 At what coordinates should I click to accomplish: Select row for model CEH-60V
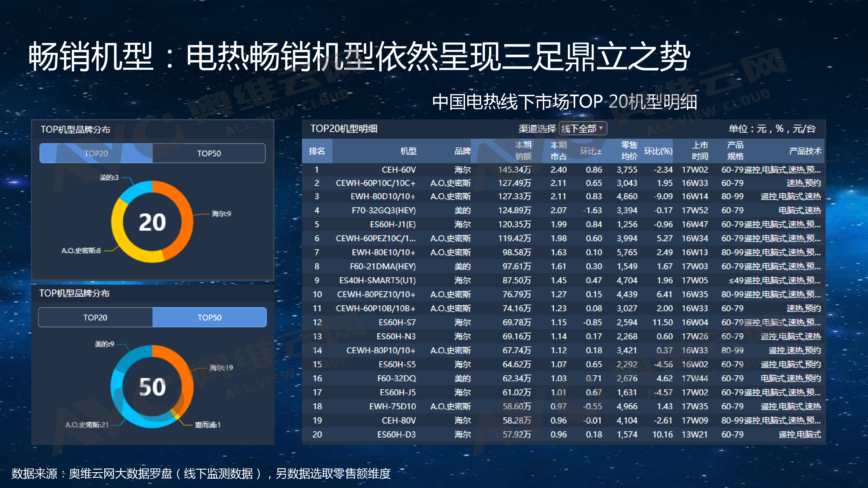pyautogui.click(x=399, y=169)
